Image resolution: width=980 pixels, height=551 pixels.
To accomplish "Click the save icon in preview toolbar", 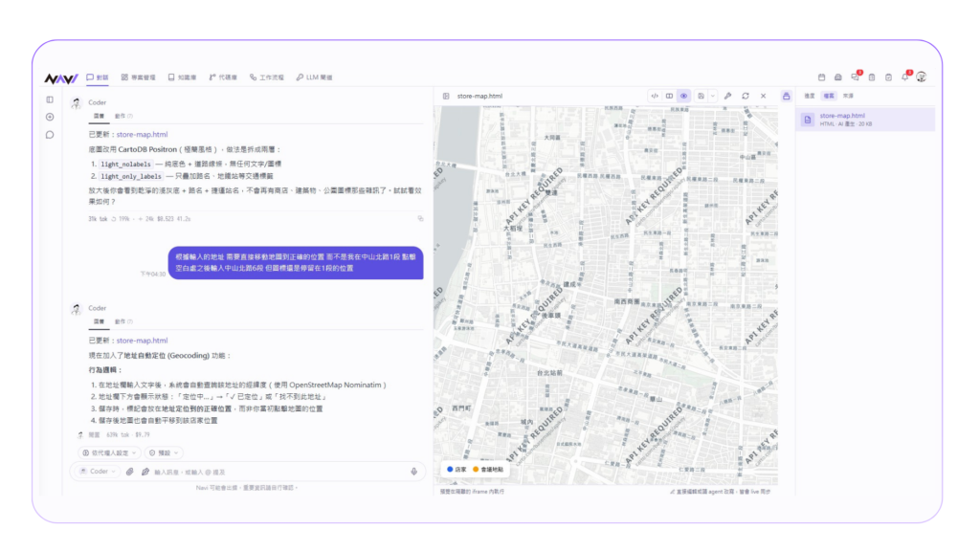I will click(702, 97).
